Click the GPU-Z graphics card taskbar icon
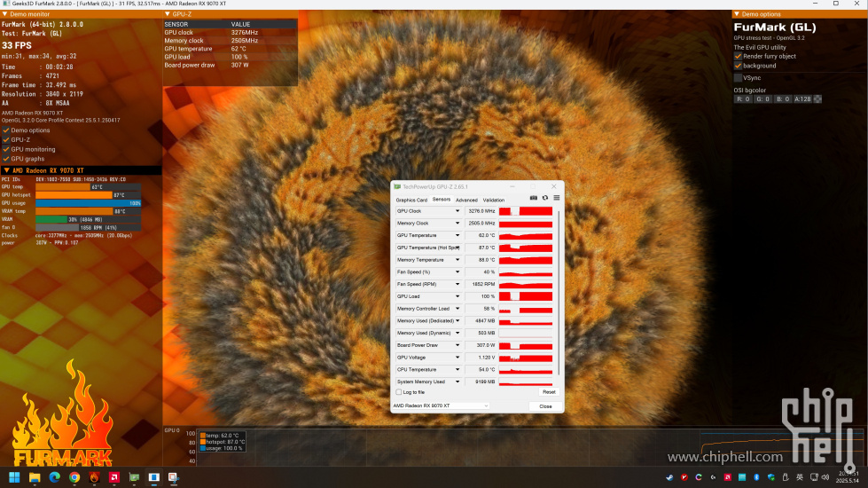 pos(134,477)
